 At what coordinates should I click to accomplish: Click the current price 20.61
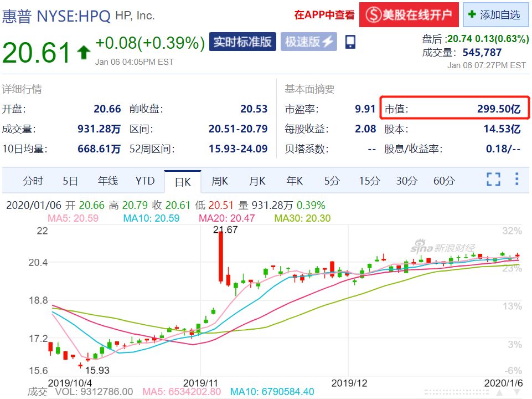point(37,53)
